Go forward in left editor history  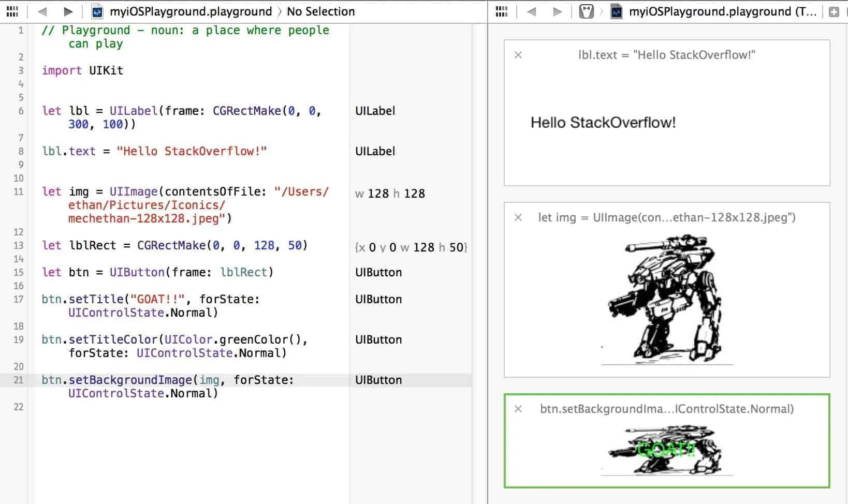[68, 11]
